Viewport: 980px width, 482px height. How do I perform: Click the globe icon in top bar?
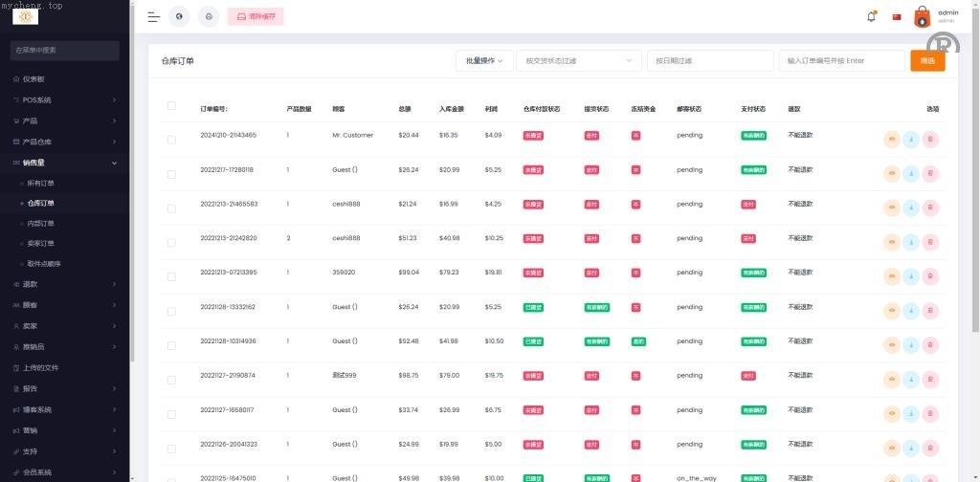point(179,16)
